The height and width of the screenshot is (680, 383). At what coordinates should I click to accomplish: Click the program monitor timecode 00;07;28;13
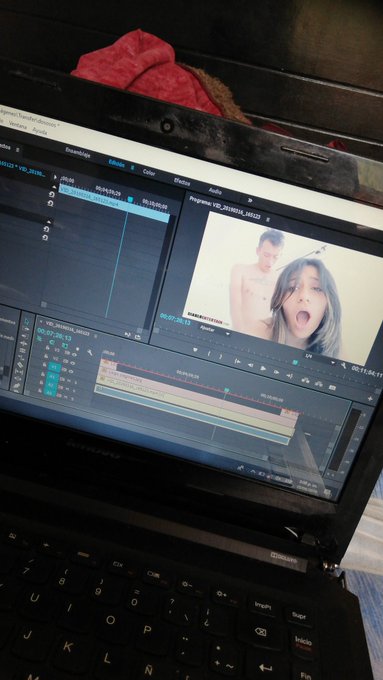click(x=175, y=319)
